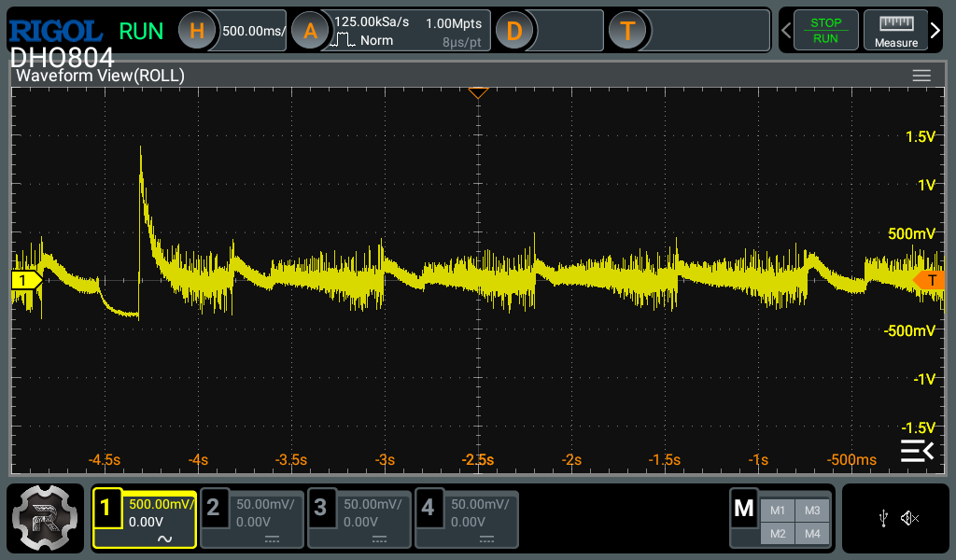
Task: Open the Waveform View hamburger menu
Action: [921, 76]
